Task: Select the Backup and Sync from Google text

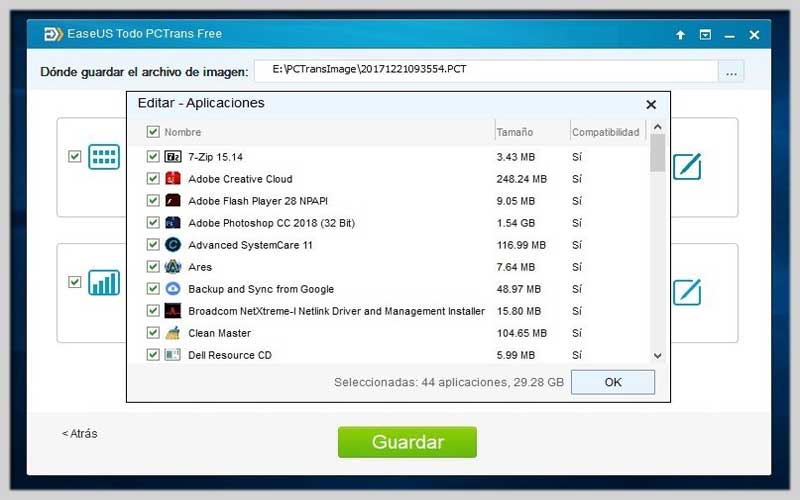Action: (261, 289)
